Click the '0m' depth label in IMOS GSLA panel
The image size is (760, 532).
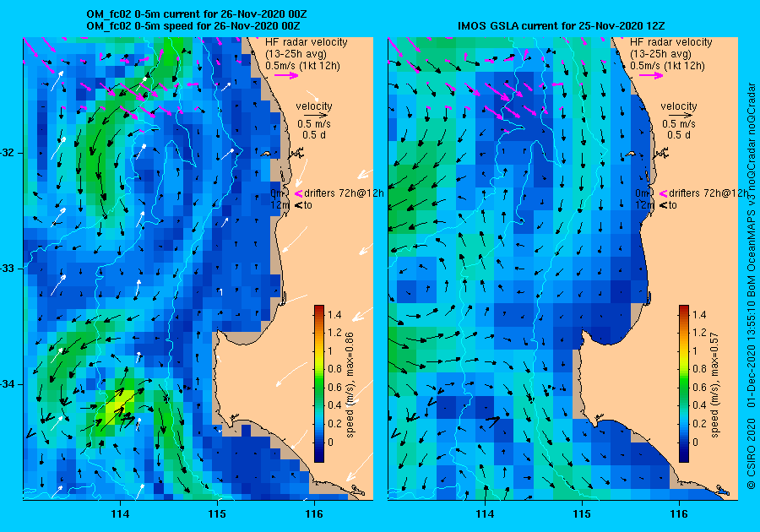click(643, 193)
